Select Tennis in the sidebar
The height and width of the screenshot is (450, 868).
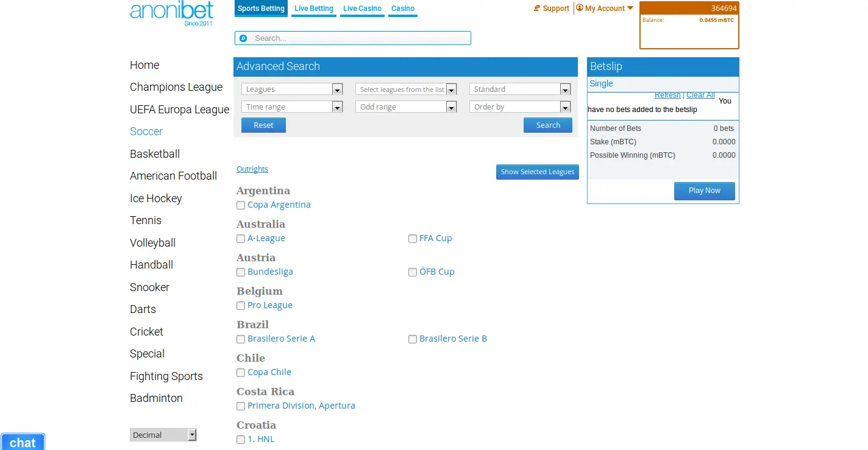pyautogui.click(x=146, y=220)
